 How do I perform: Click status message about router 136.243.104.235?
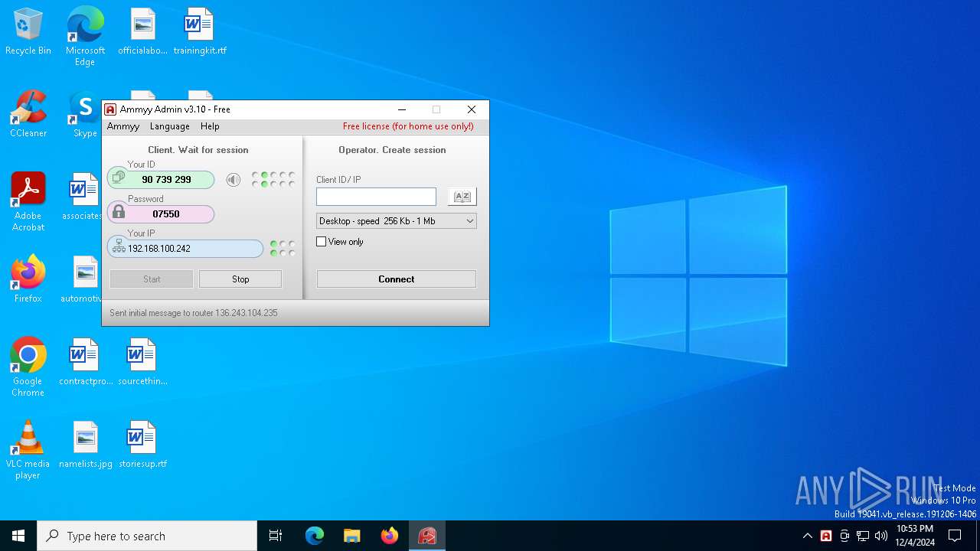[x=194, y=313]
